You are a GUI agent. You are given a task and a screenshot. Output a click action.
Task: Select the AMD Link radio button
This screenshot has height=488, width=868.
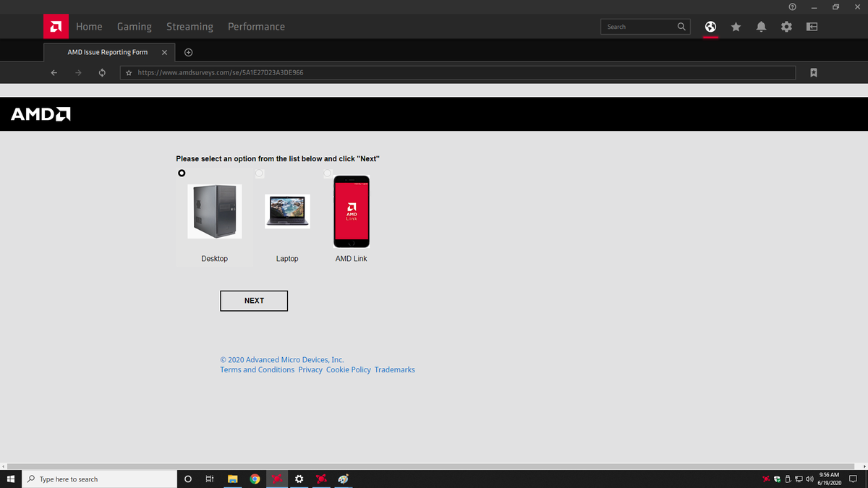point(327,173)
